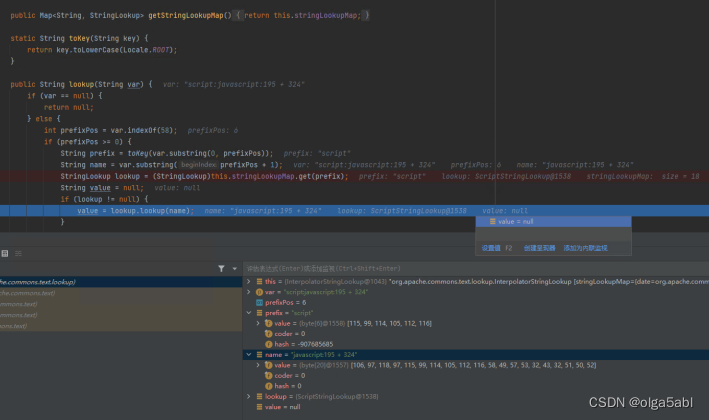
Task: Click the 'hash = 0' row under name
Action: click(476, 386)
